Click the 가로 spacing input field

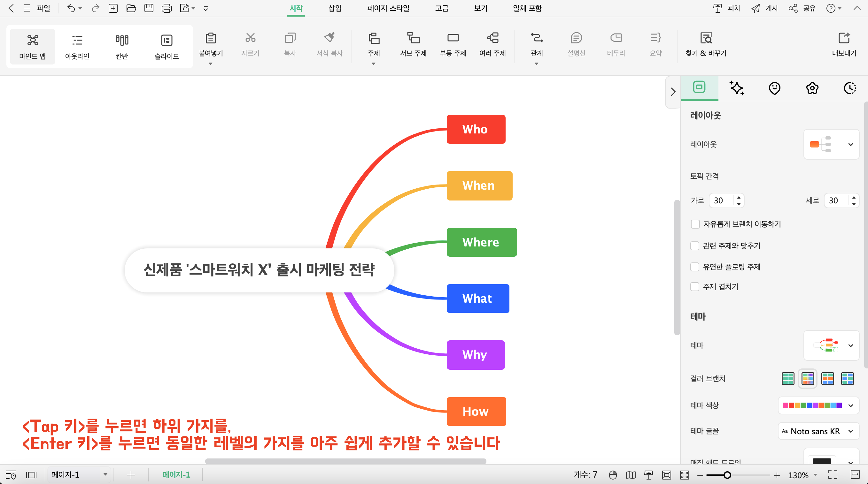[x=726, y=200]
